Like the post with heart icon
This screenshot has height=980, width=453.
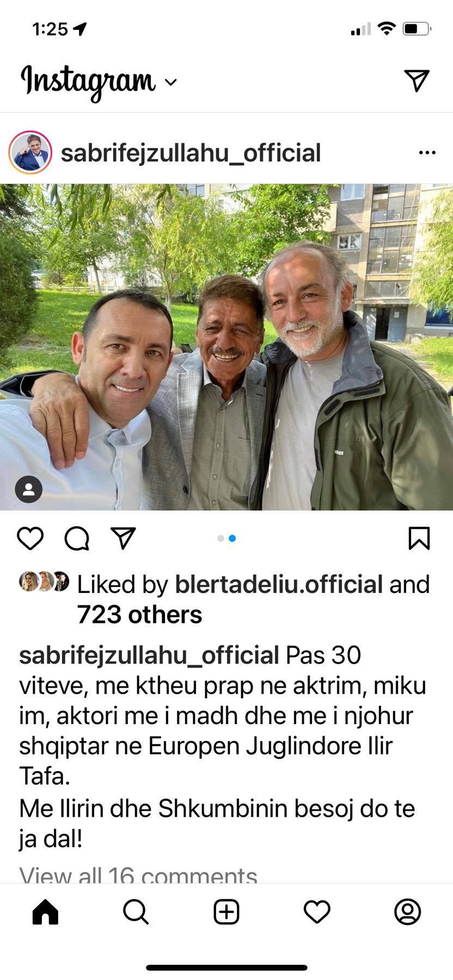coord(30,538)
